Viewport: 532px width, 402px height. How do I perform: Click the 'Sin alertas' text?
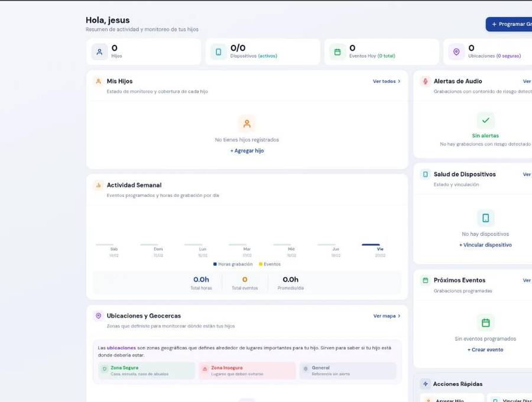485,136
